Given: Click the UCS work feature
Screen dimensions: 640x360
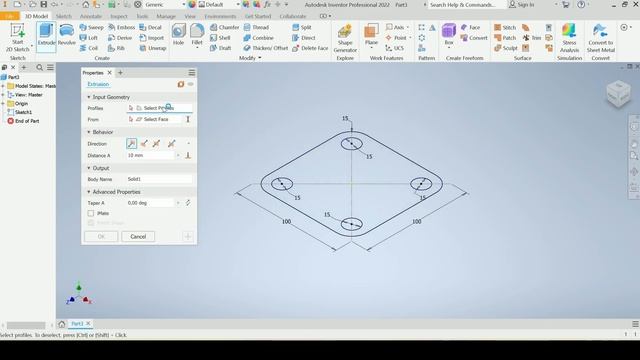Looking at the screenshot, I should click(x=394, y=48).
